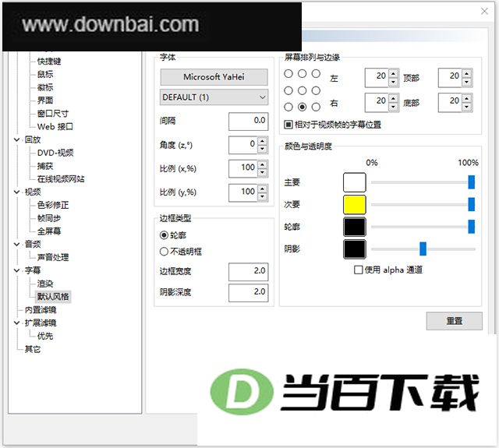Viewport: 499px width, 448px height.
Task: Open the DVD-视频 settings
Action: pyautogui.click(x=55, y=153)
